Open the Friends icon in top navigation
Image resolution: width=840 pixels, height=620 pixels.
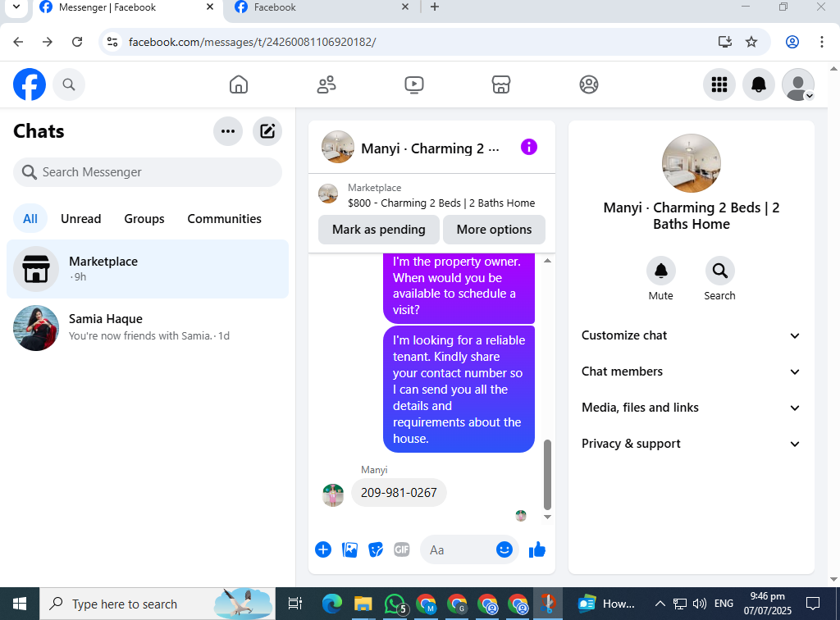326,84
